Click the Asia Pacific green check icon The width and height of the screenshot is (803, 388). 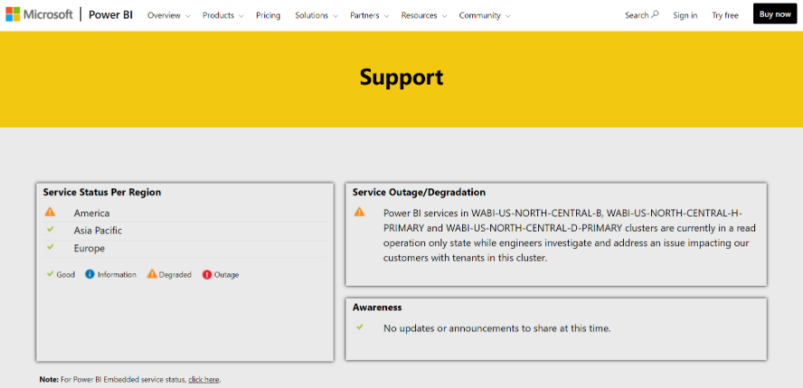[50, 229]
